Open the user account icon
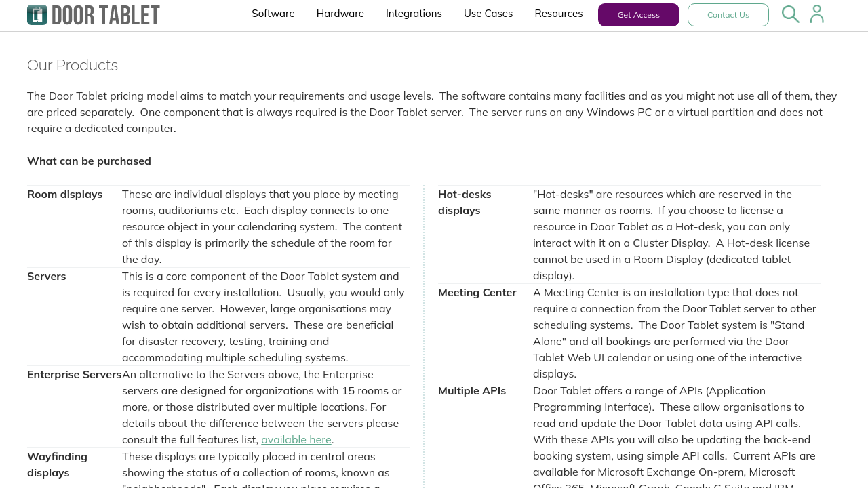This screenshot has height=488, width=868. coord(817,14)
